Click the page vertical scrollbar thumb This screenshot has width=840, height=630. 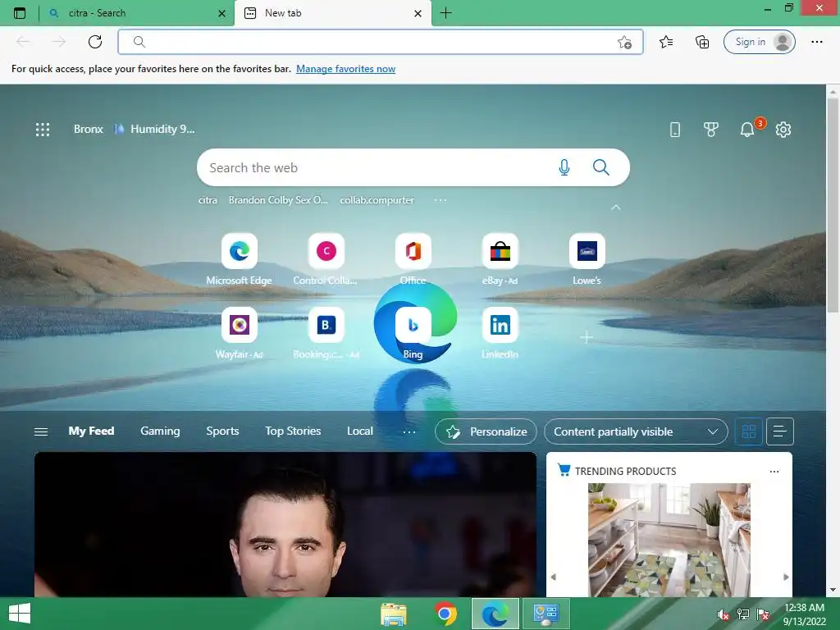[833, 205]
